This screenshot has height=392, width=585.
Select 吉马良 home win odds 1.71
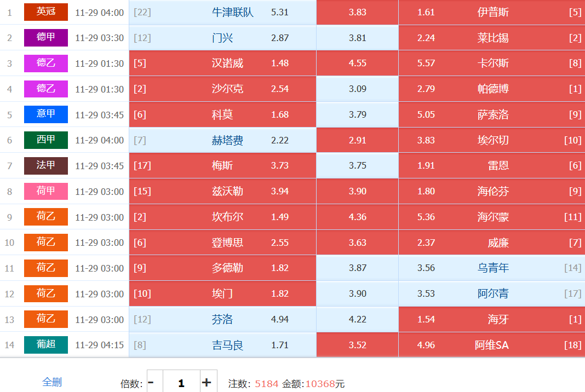[222, 345]
